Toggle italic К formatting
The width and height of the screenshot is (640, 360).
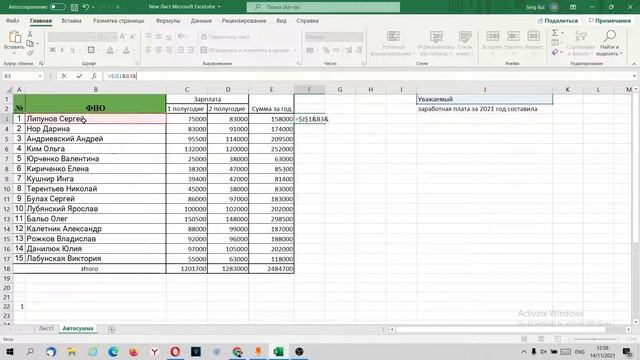tap(62, 50)
